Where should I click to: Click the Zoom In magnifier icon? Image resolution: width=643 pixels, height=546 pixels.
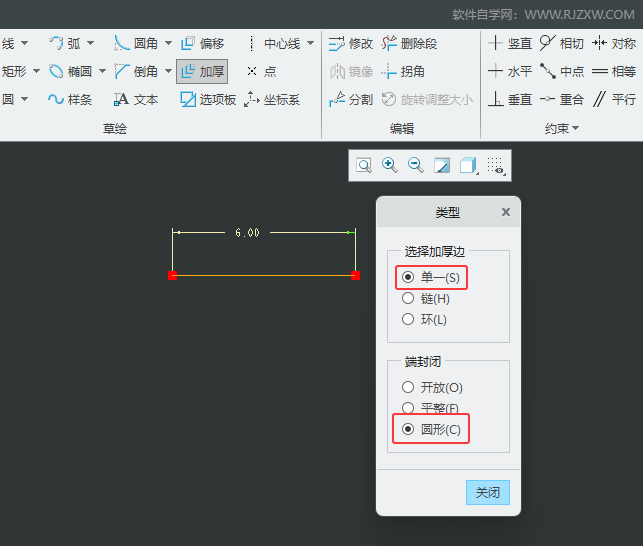click(390, 166)
